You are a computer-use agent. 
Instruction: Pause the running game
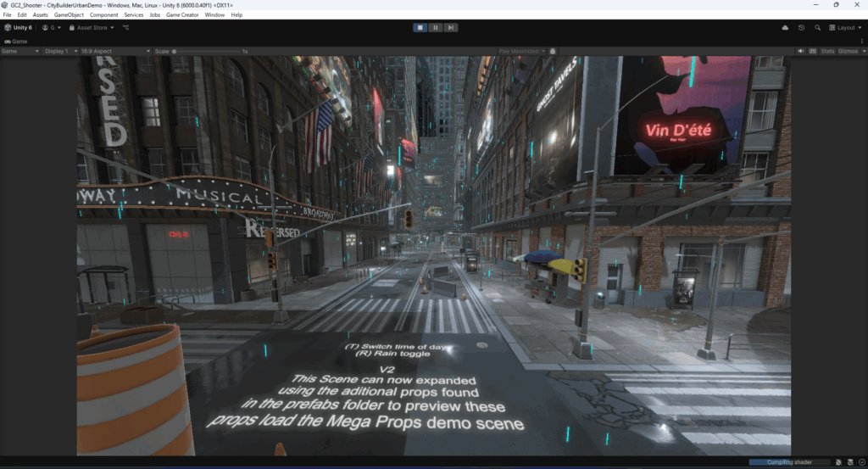436,27
